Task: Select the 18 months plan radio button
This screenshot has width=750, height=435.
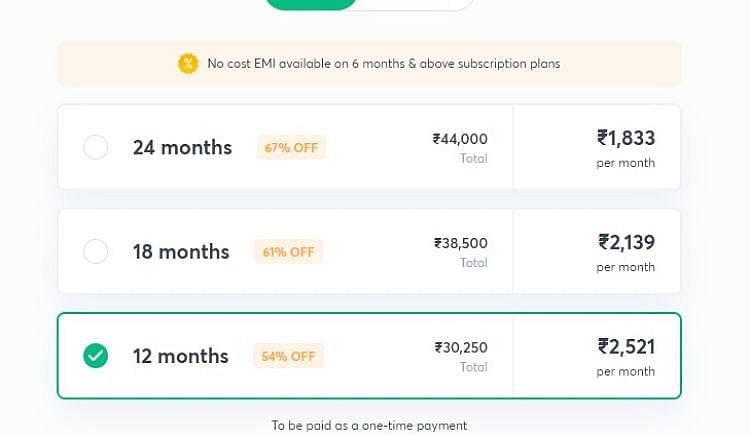Action: pyautogui.click(x=96, y=251)
